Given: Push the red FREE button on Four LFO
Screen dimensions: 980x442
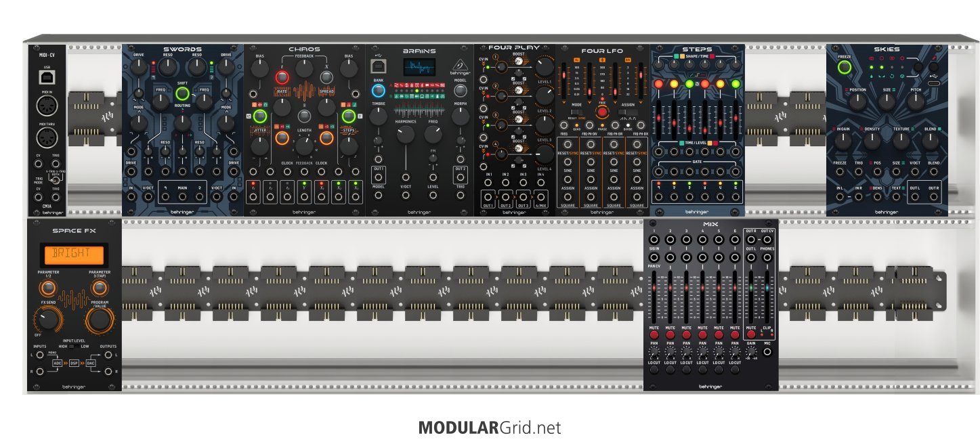Looking at the screenshot, I should click(x=601, y=112).
